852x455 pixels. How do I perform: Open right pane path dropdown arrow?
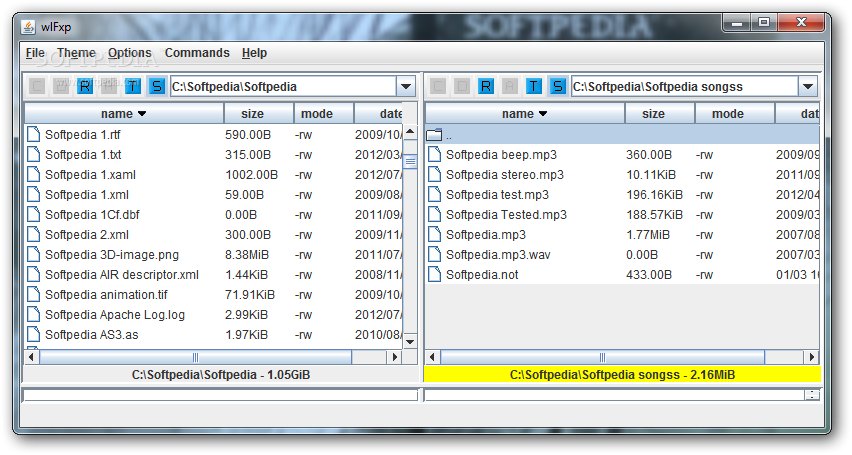point(807,86)
